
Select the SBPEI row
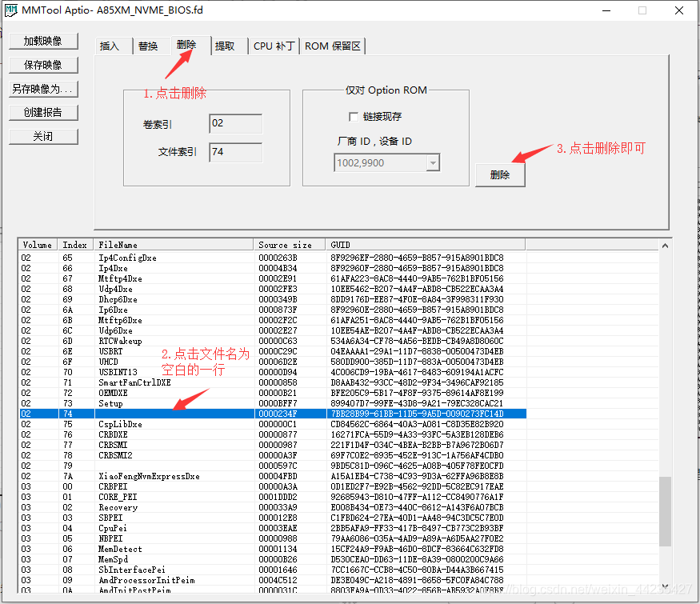[273, 518]
